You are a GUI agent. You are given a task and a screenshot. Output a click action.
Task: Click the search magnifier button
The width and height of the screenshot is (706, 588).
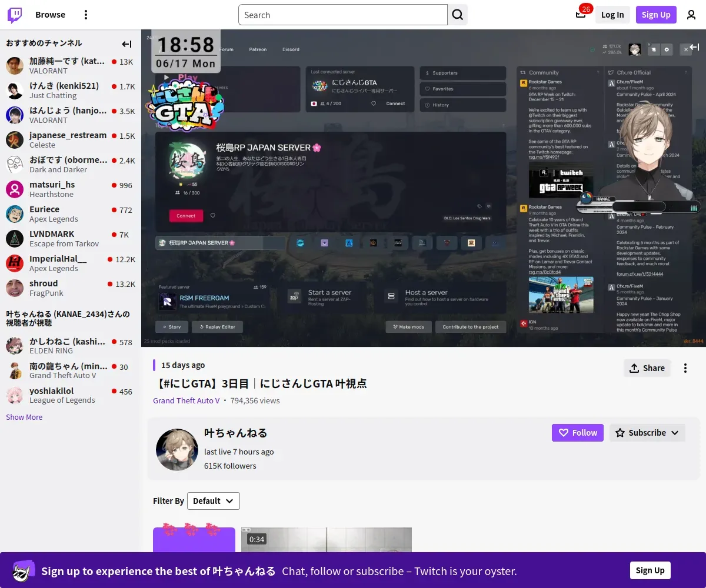pos(458,15)
